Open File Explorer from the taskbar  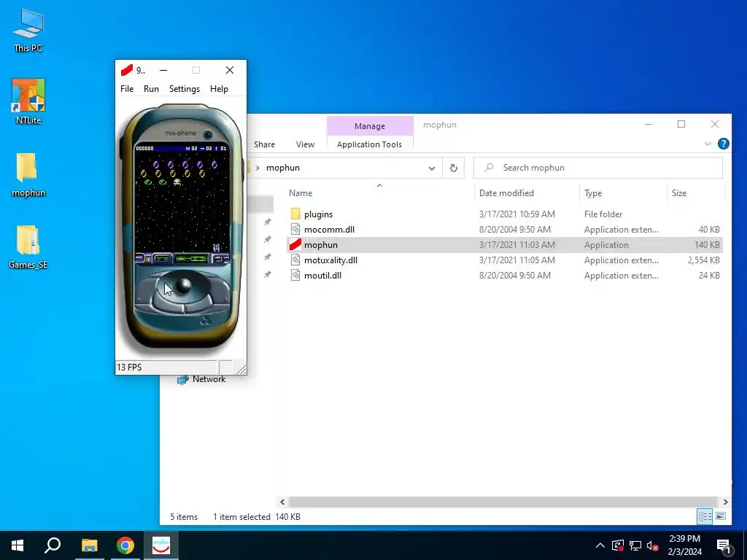point(89,545)
